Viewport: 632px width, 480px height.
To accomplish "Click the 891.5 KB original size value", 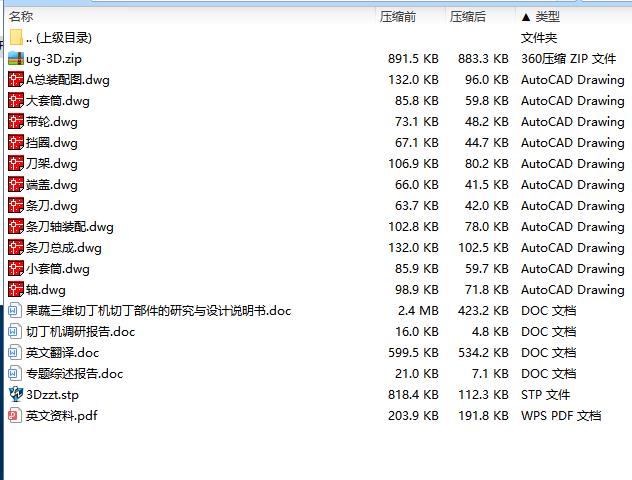I will 413,59.
